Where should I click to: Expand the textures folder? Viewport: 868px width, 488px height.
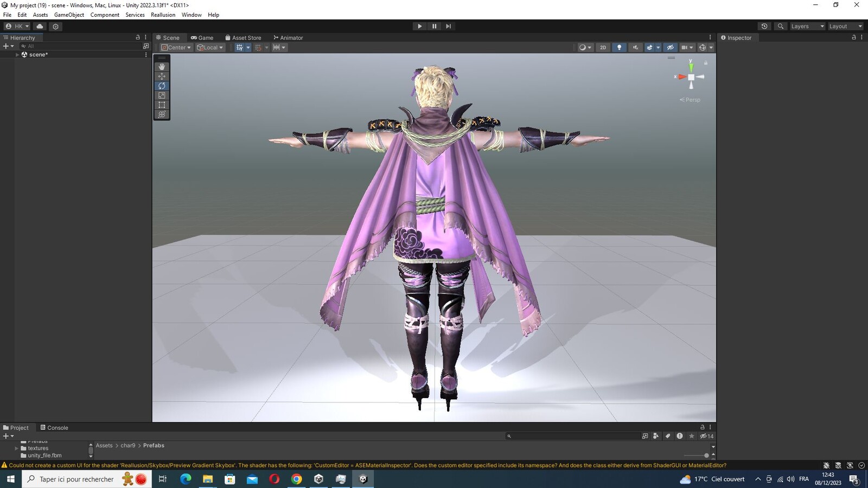pyautogui.click(x=17, y=448)
